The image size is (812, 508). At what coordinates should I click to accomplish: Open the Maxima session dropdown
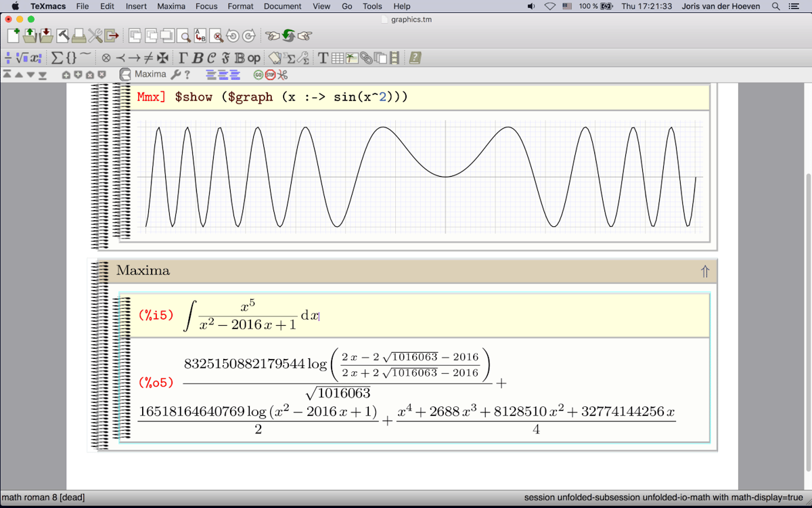pos(143,75)
